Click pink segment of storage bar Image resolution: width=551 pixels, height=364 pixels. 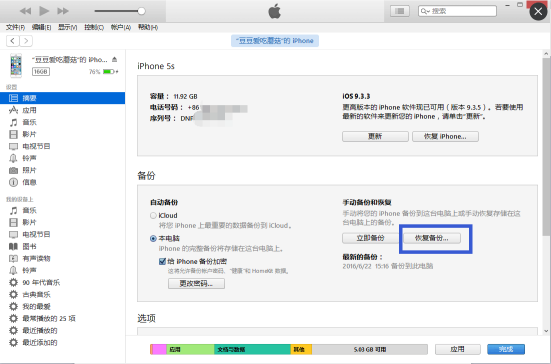[160, 349]
